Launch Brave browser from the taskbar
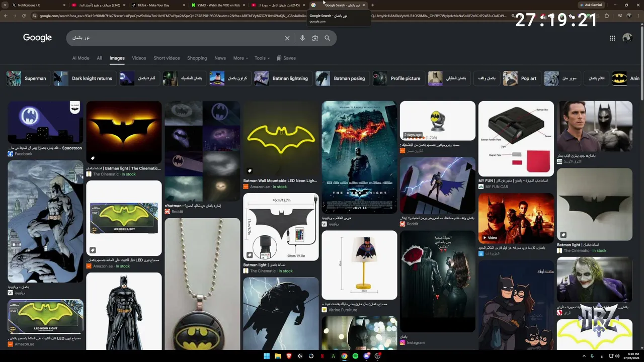This screenshot has width=644, height=362. point(289,356)
